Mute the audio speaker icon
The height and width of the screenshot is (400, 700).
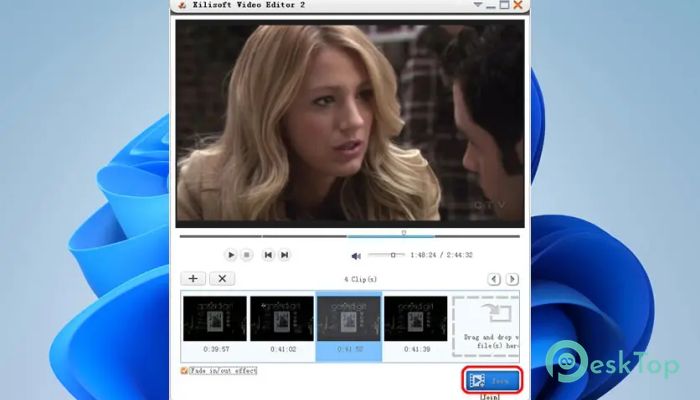pos(356,256)
